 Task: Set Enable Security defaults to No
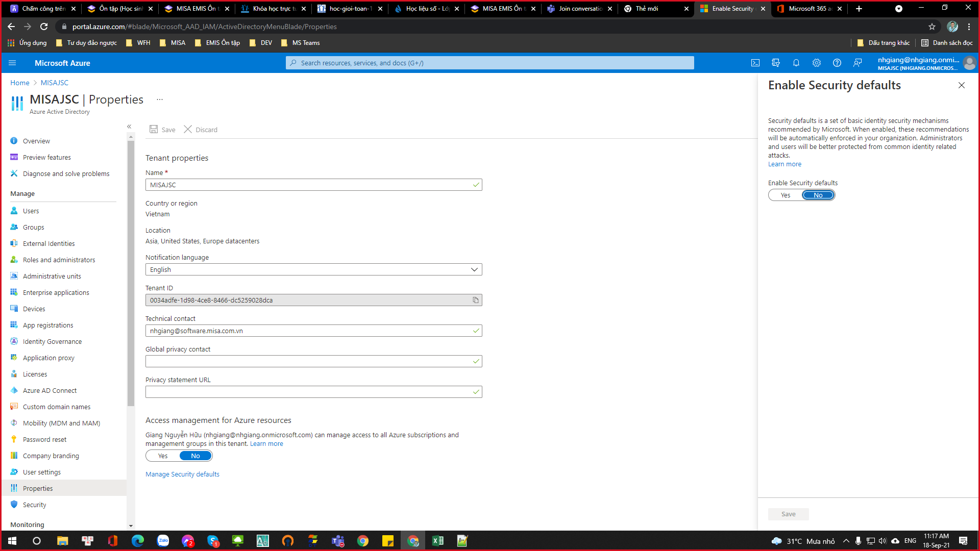coord(818,195)
